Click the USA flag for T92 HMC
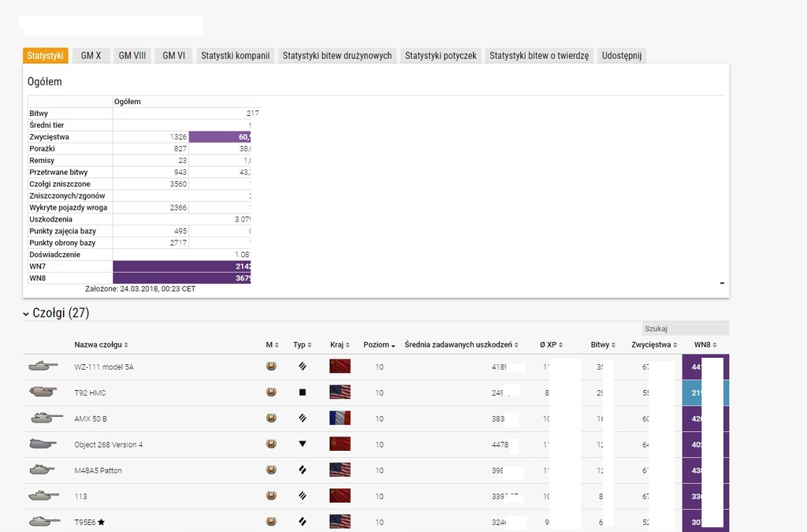The width and height of the screenshot is (807, 532). tap(340, 392)
